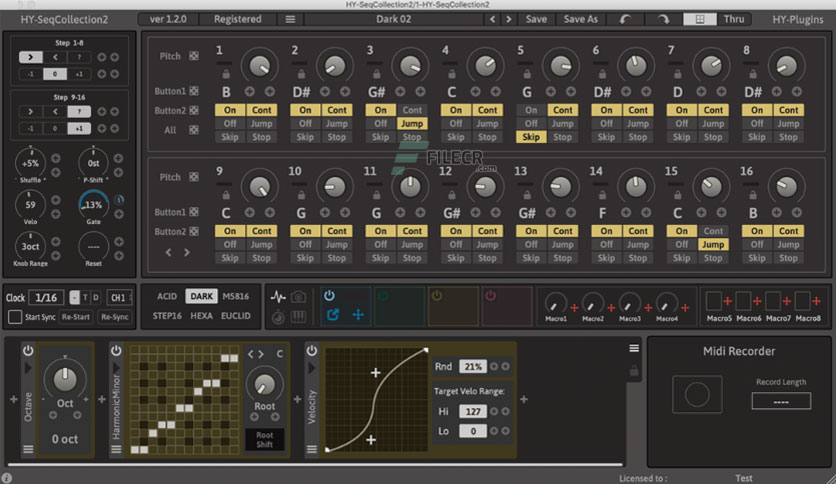Select the EUCLID sequencer tab
The image size is (836, 484).
(236, 316)
